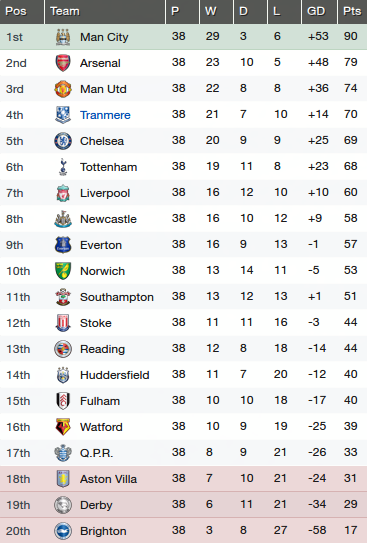
Task: Open the Tranmere team link
Action: pyautogui.click(x=105, y=115)
